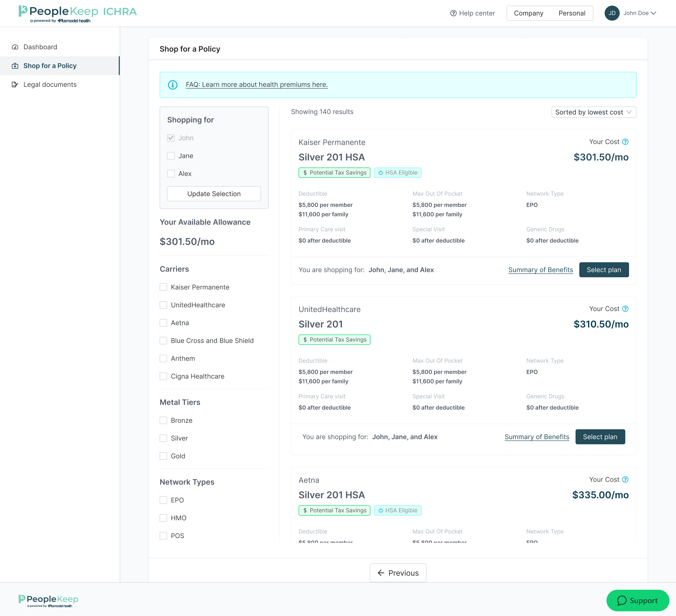
Task: Click the Legal documents pen icon
Action: [x=15, y=84]
